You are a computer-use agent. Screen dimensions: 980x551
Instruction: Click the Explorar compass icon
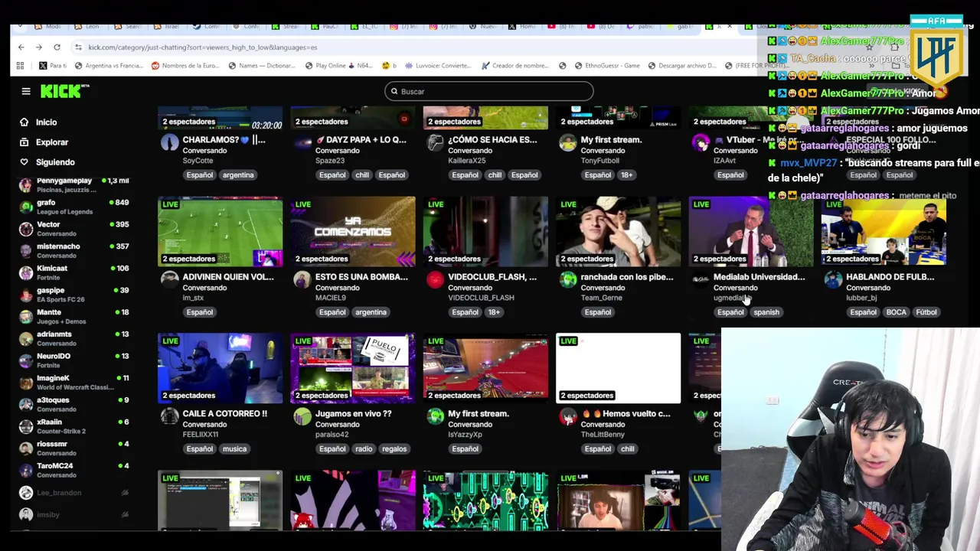point(24,142)
